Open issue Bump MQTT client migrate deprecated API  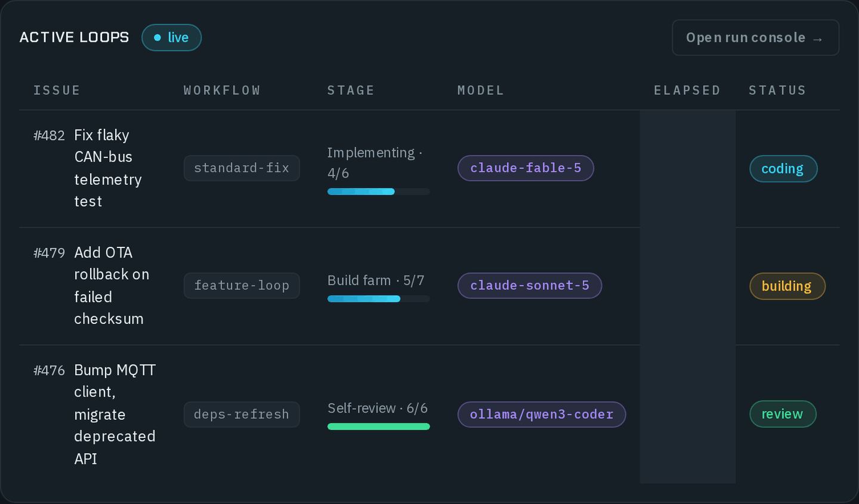[x=115, y=415]
